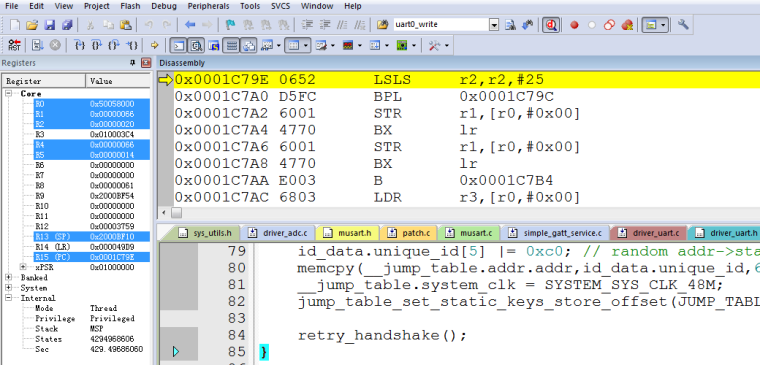Image resolution: width=760 pixels, height=365 pixels.
Task: Open Memory Windows dropdown arrow
Action: click(x=306, y=46)
